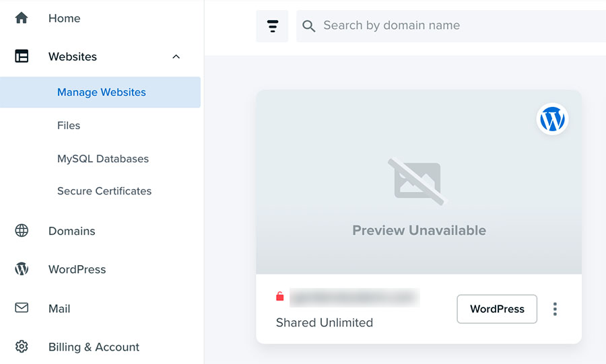Image resolution: width=606 pixels, height=364 pixels.
Task: Click the Preview Unavailable image placeholder
Action: pos(417,181)
